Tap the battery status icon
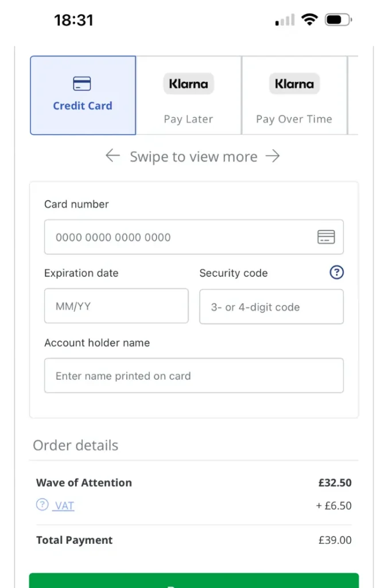This screenshot has height=588, width=388. tap(339, 20)
